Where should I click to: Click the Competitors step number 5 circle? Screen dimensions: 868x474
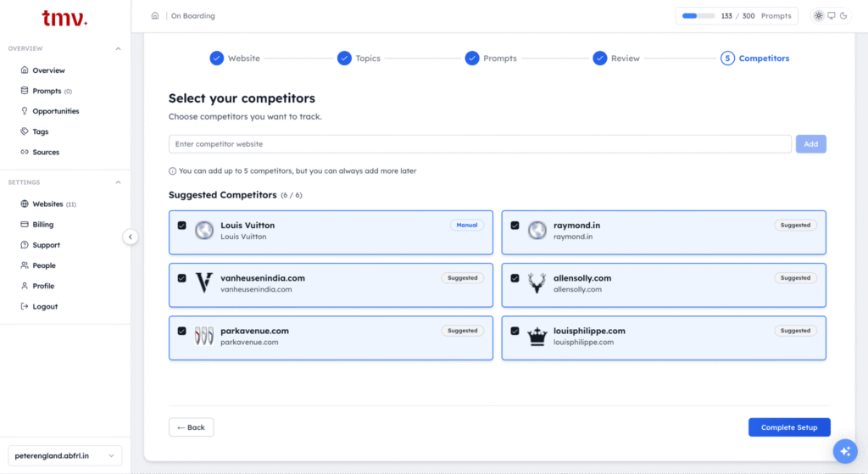pyautogui.click(x=727, y=59)
